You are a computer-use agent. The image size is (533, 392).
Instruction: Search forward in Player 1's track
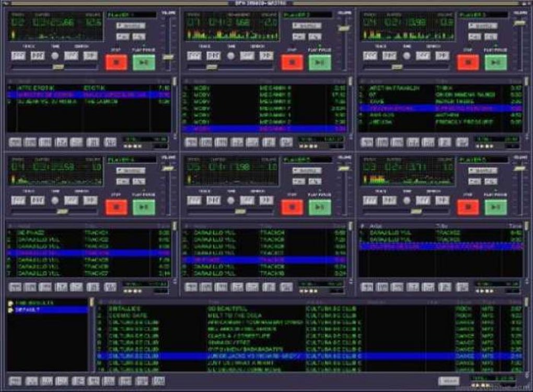(90, 55)
